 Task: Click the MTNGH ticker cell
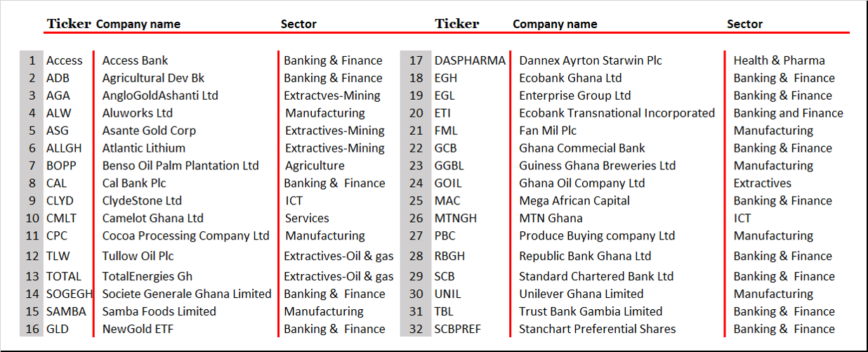click(455, 219)
